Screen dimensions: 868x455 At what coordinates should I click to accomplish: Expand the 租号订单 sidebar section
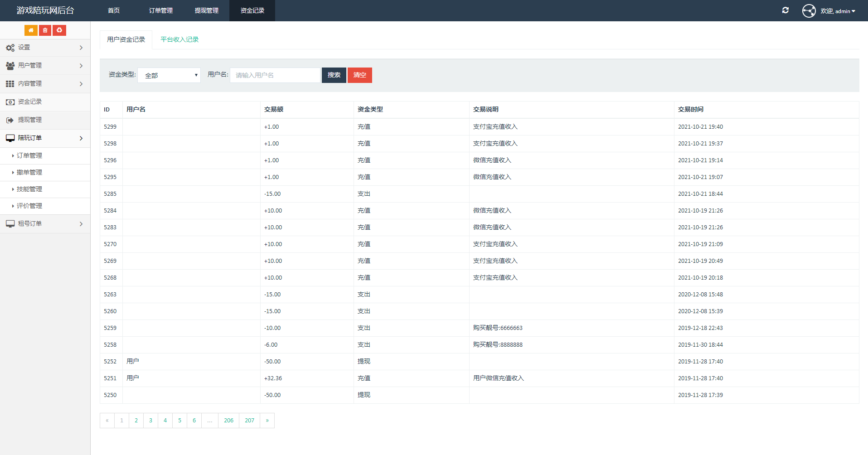click(45, 224)
